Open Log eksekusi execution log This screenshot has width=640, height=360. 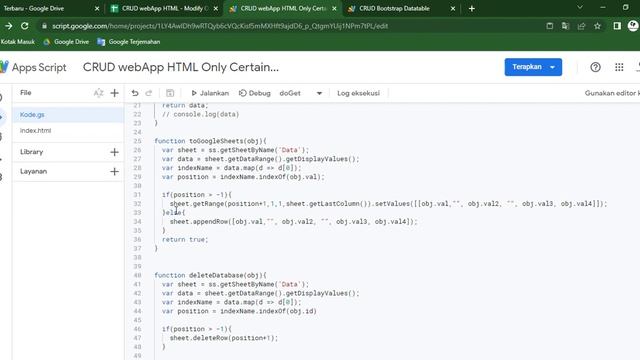tap(358, 93)
